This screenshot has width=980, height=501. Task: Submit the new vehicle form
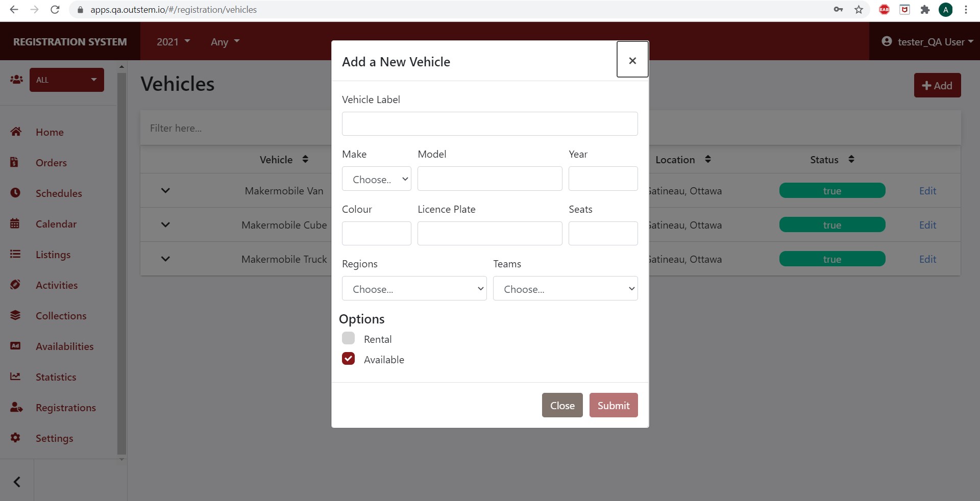click(x=614, y=405)
